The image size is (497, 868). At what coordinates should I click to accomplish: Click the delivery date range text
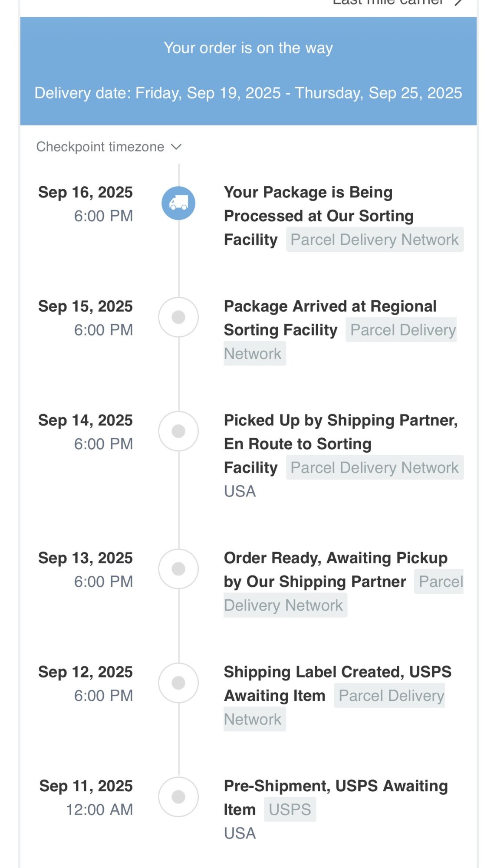(248, 93)
